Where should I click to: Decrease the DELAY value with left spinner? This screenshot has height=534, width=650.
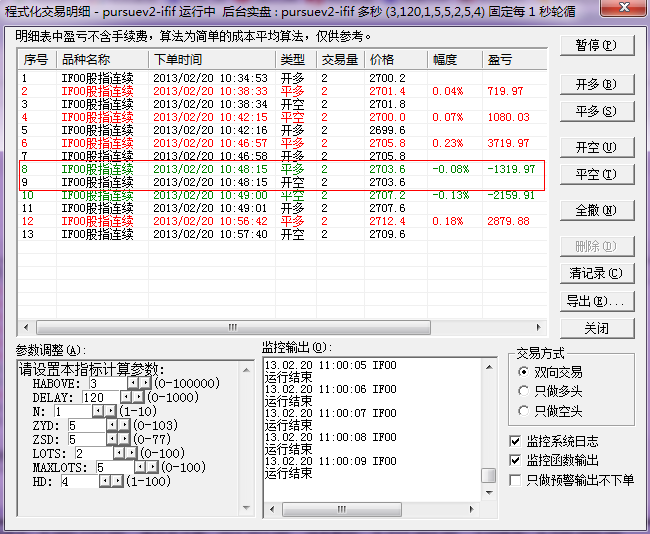click(x=126, y=397)
